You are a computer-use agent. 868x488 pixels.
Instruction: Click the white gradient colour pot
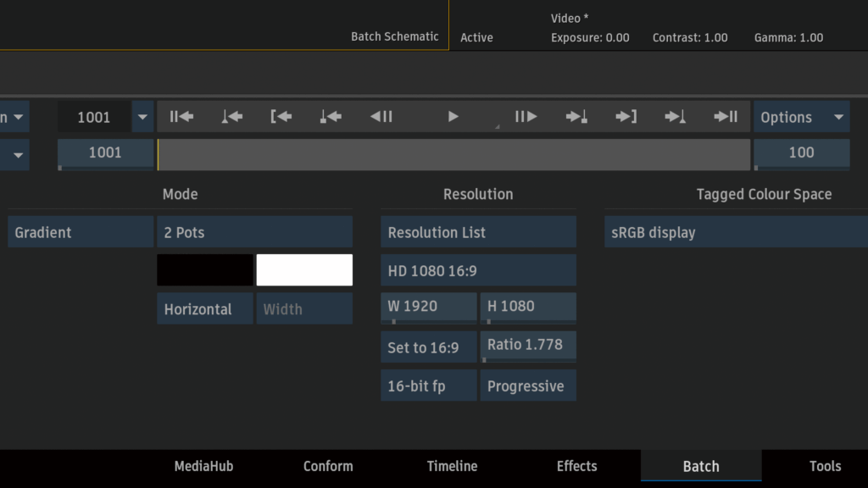point(304,270)
